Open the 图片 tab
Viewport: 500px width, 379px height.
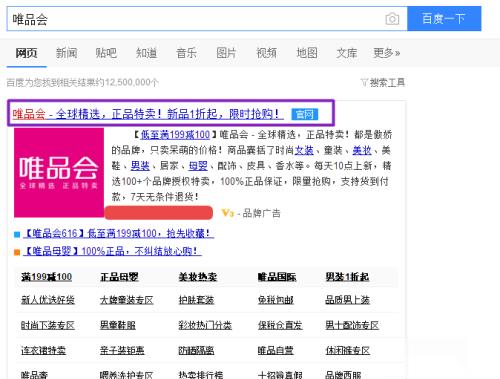[226, 53]
